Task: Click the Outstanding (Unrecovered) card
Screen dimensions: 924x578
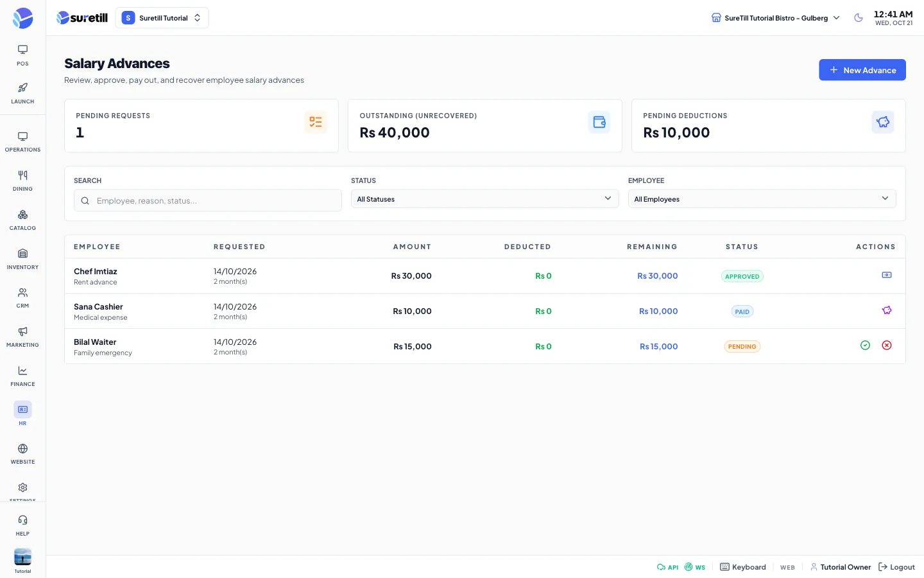Action: click(x=485, y=126)
